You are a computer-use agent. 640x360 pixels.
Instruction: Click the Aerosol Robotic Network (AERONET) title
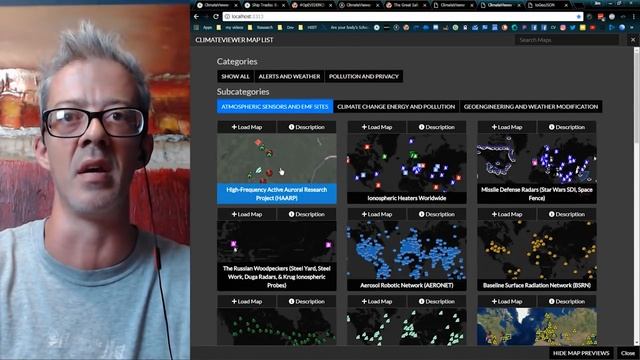point(407,285)
